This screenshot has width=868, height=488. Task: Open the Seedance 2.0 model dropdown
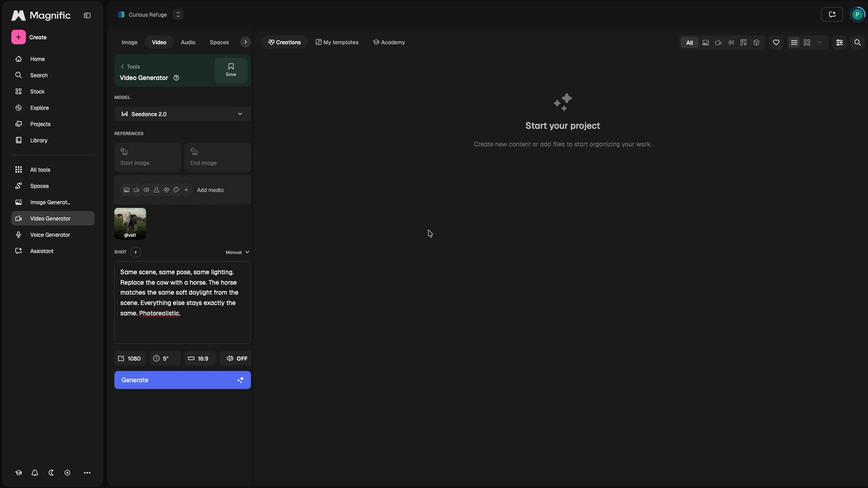tap(183, 114)
